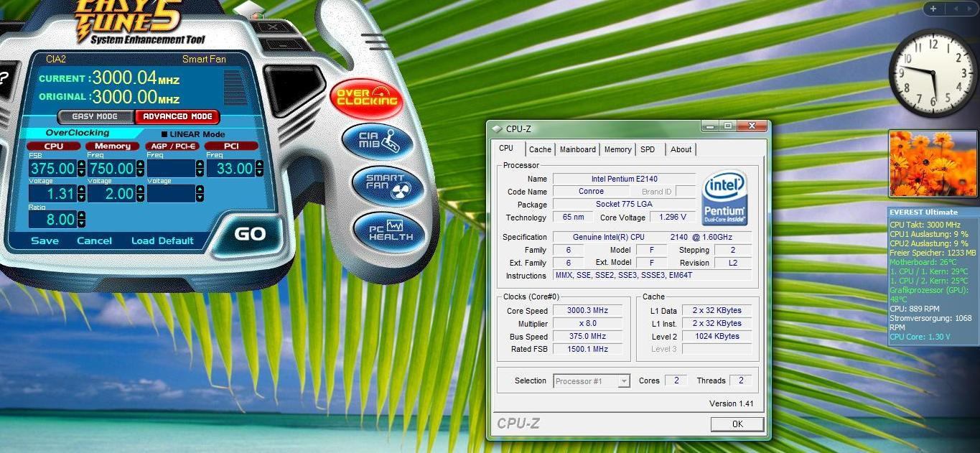Click the CPU FSB 375.00 field

(x=52, y=169)
